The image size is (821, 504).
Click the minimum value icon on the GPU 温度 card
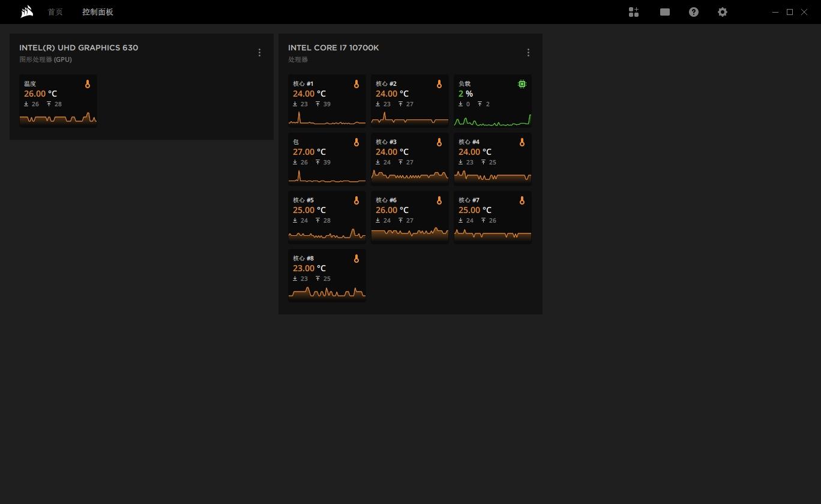click(26, 104)
